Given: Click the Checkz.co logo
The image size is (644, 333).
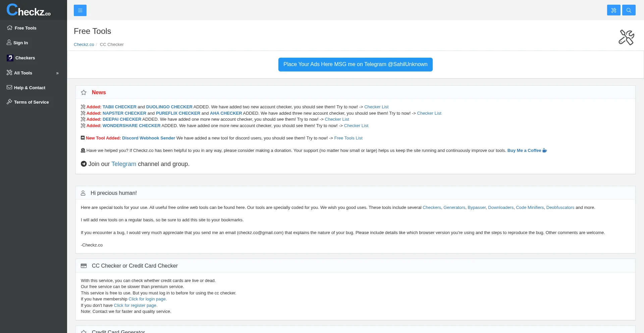Looking at the screenshot, I should (x=29, y=10).
